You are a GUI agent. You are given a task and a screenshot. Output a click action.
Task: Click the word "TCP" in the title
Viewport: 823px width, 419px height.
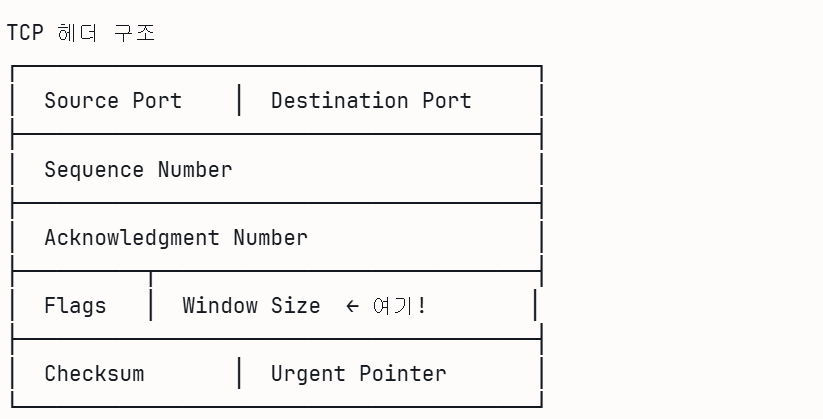point(25,33)
